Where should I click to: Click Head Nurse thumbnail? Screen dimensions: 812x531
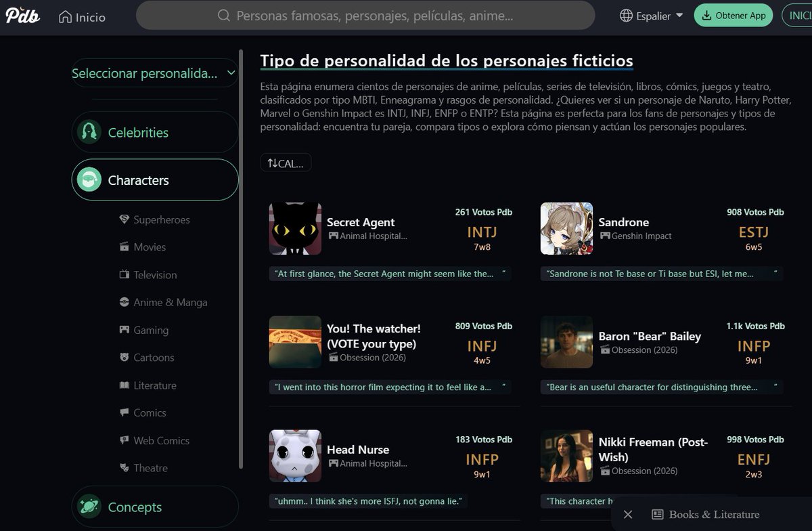[x=295, y=456]
